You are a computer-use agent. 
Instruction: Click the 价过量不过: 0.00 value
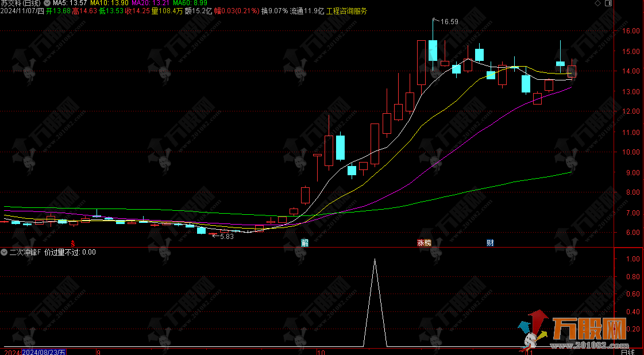[x=70, y=252]
